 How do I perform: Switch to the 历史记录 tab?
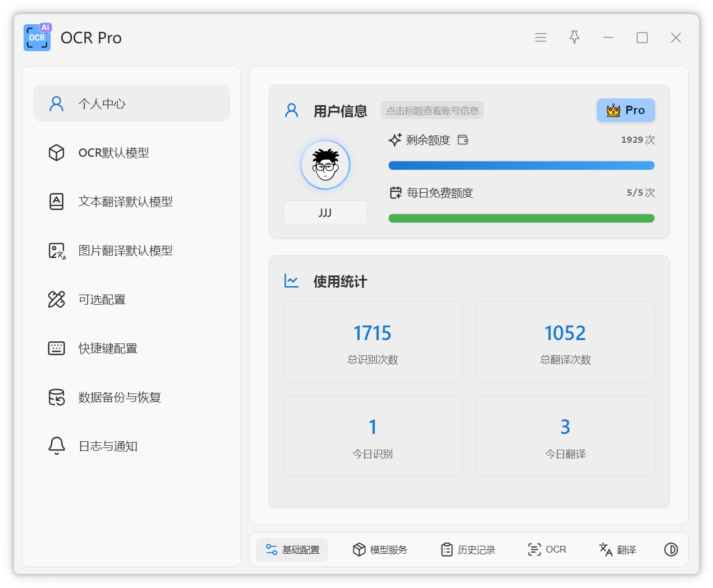coord(468,550)
